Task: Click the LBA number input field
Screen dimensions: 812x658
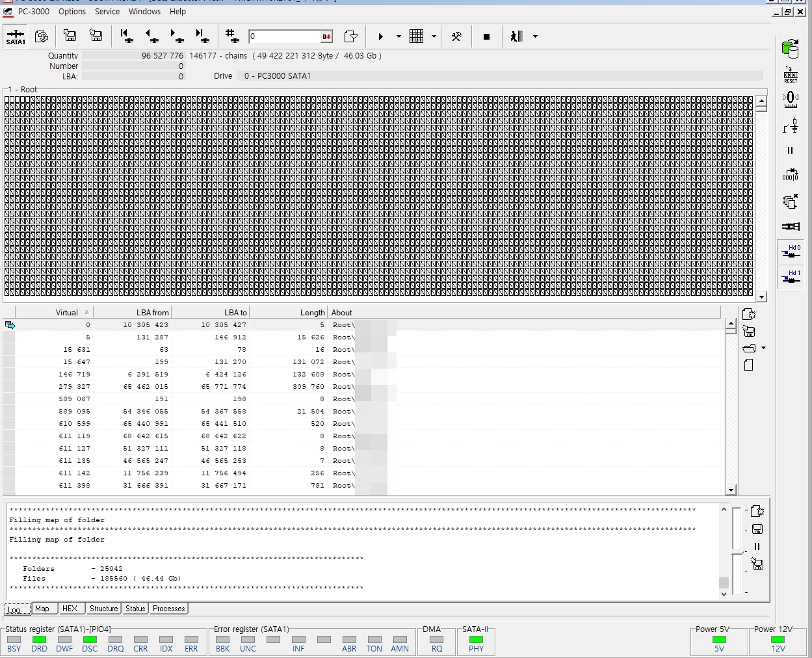Action: 284,36
